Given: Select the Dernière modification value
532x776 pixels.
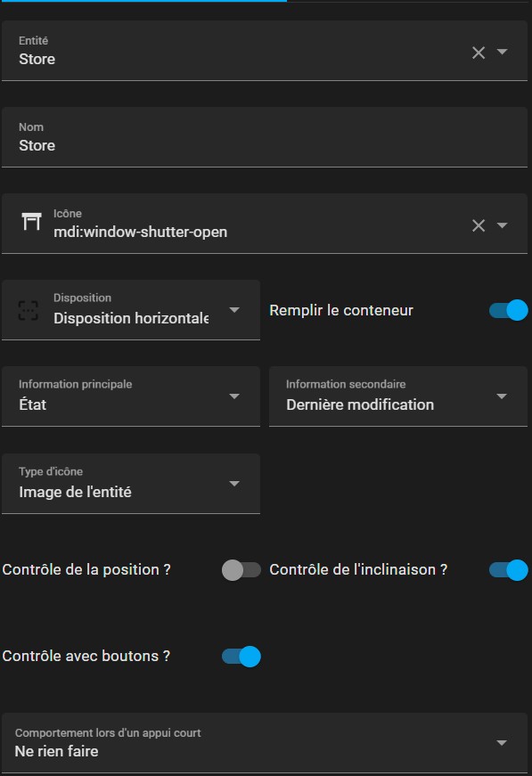Looking at the screenshot, I should pos(360,404).
